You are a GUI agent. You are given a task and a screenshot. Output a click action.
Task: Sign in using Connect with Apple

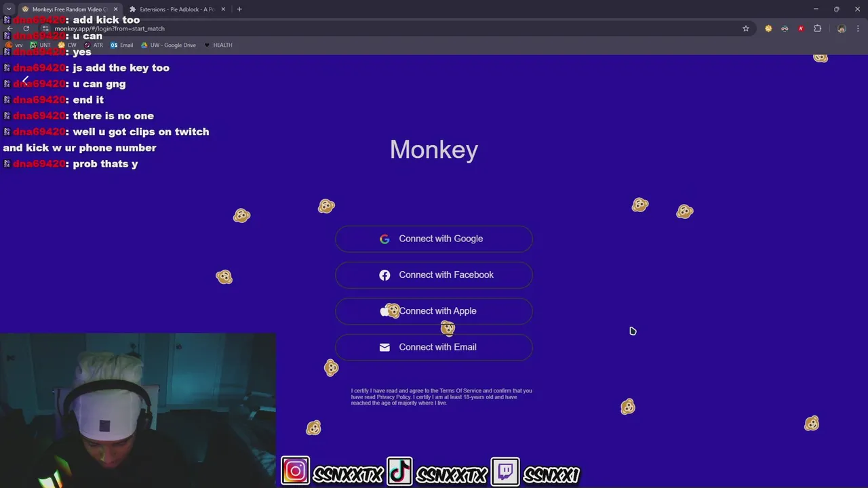coord(434,310)
